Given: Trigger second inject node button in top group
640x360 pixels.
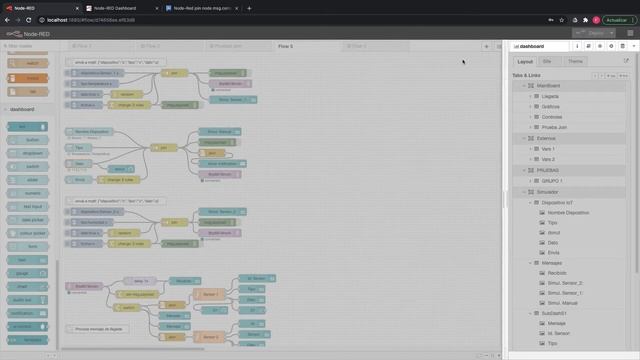Looking at the screenshot, I should pyautogui.click(x=67, y=84).
